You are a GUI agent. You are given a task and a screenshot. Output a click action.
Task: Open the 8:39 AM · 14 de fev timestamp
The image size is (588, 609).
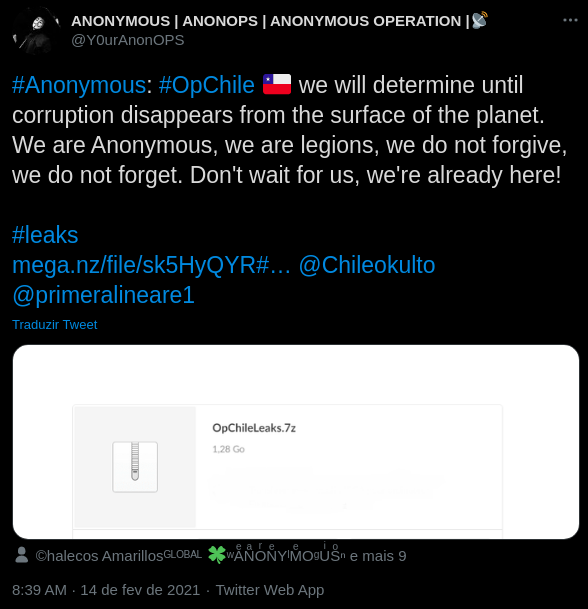pyautogui.click(x=106, y=590)
